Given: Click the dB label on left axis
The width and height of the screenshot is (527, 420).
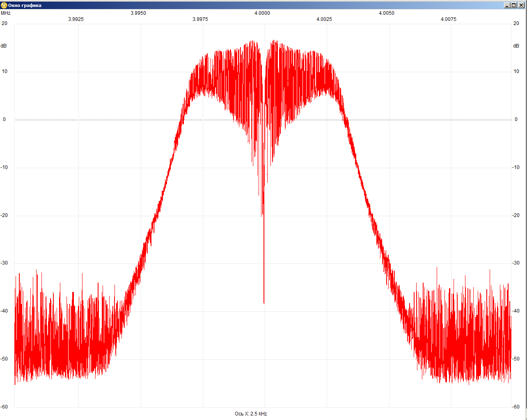Looking at the screenshot, I should tap(4, 46).
